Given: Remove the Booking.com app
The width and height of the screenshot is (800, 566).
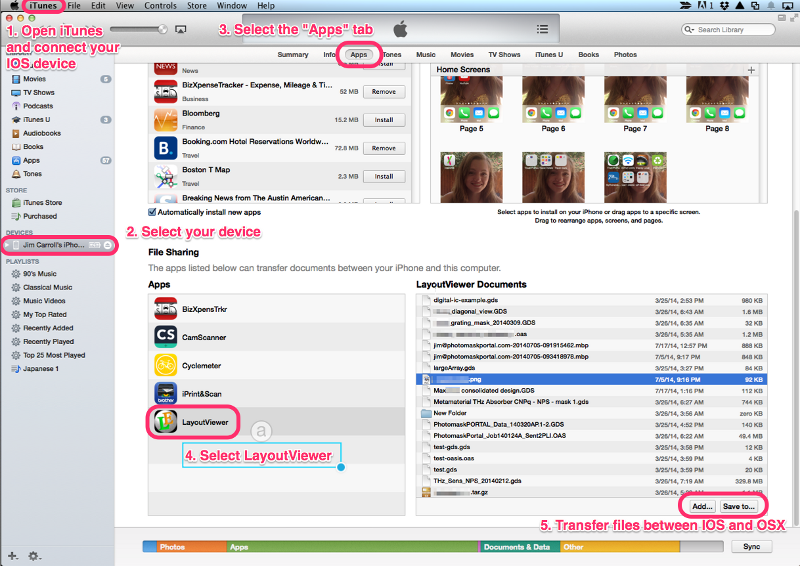Looking at the screenshot, I should [x=384, y=148].
